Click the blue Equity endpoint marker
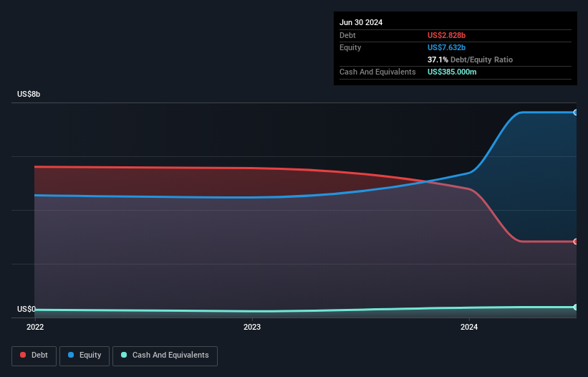Image resolution: width=588 pixels, height=377 pixels. click(x=576, y=112)
